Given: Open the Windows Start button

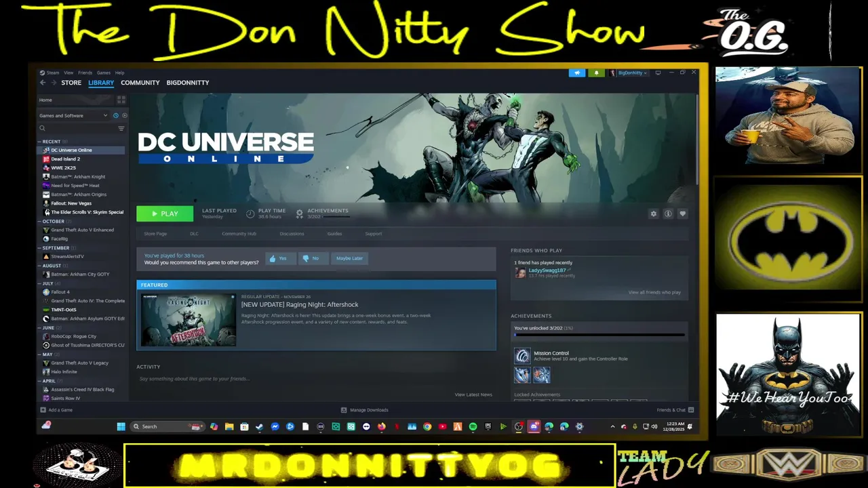Looking at the screenshot, I should pyautogui.click(x=121, y=426).
